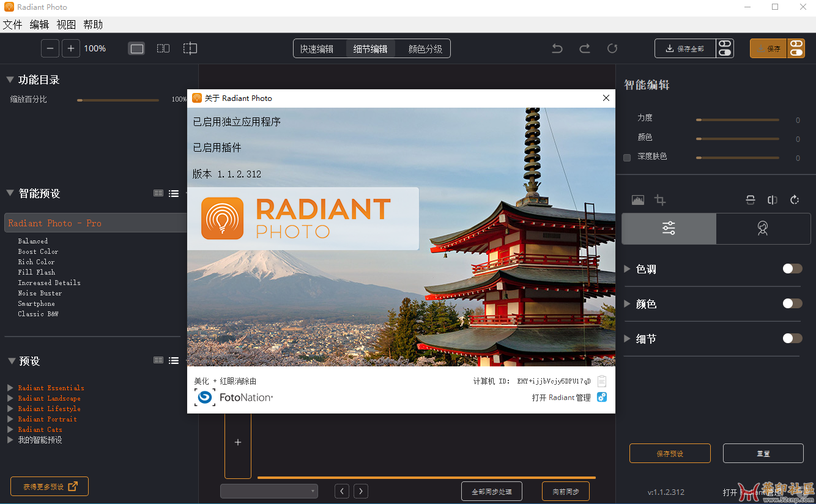Flip the image vertically
Image resolution: width=816 pixels, height=504 pixels.
click(751, 200)
